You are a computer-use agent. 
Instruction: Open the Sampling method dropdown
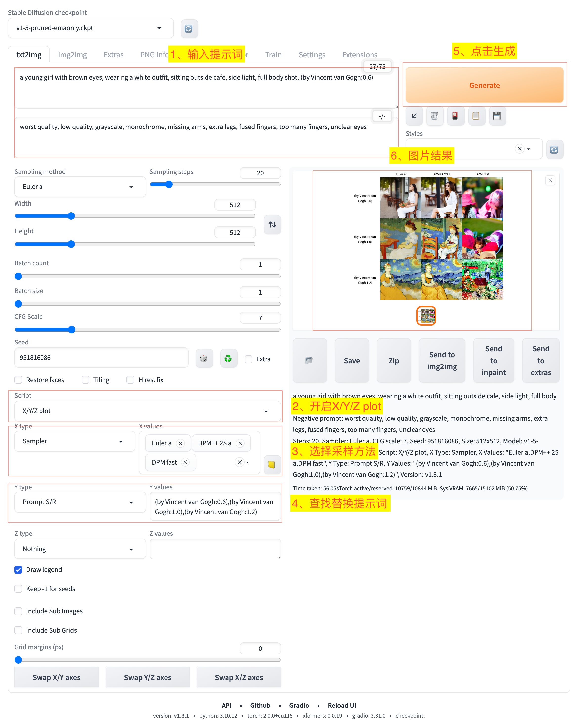click(x=80, y=187)
